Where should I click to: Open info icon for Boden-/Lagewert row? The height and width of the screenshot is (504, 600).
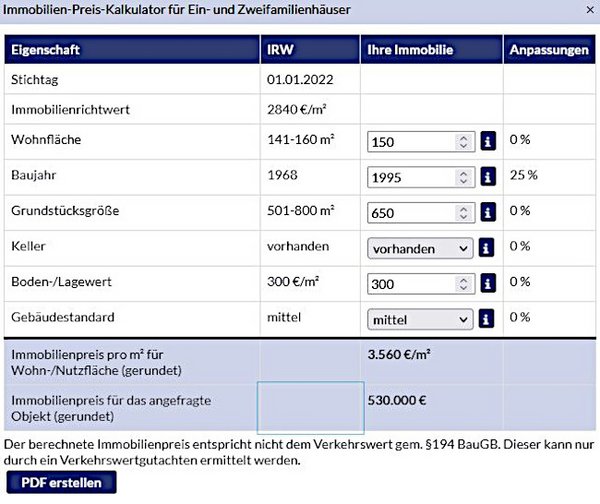tap(488, 283)
